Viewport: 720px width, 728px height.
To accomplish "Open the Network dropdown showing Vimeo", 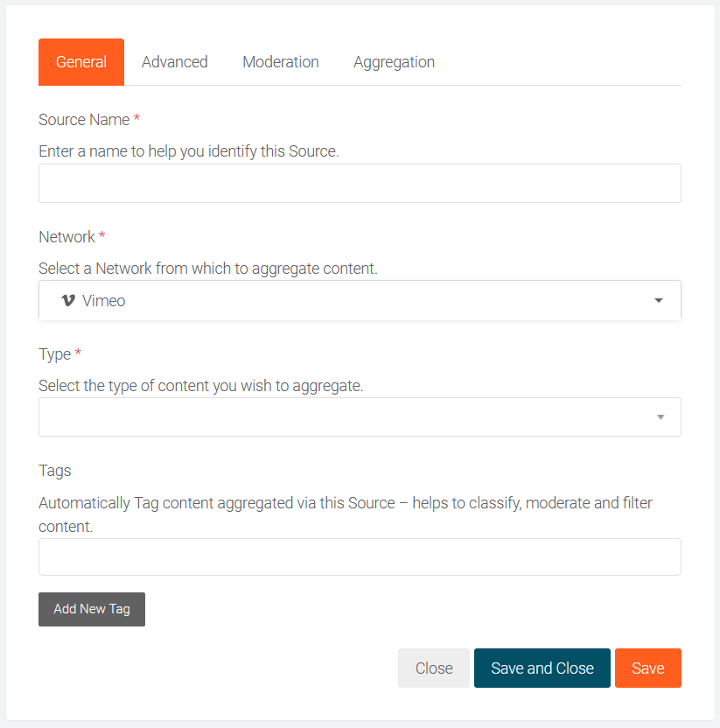I will point(350,300).
